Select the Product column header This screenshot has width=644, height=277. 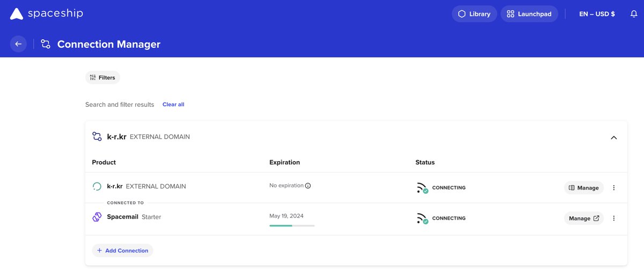coord(104,162)
